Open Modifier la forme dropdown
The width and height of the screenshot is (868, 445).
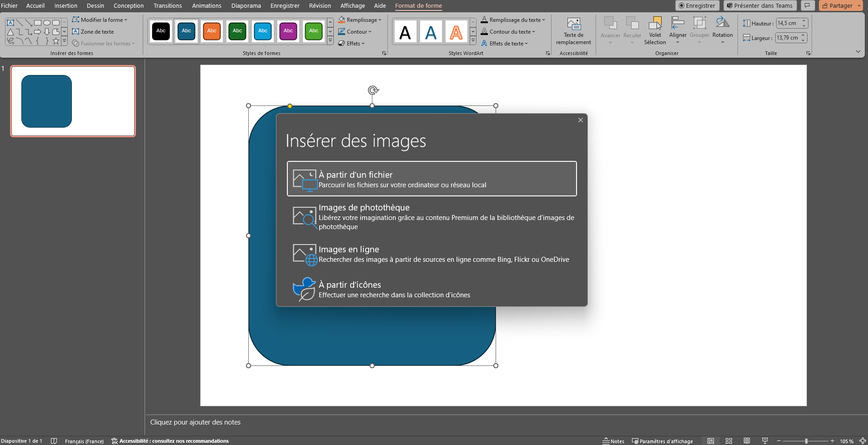click(x=100, y=20)
